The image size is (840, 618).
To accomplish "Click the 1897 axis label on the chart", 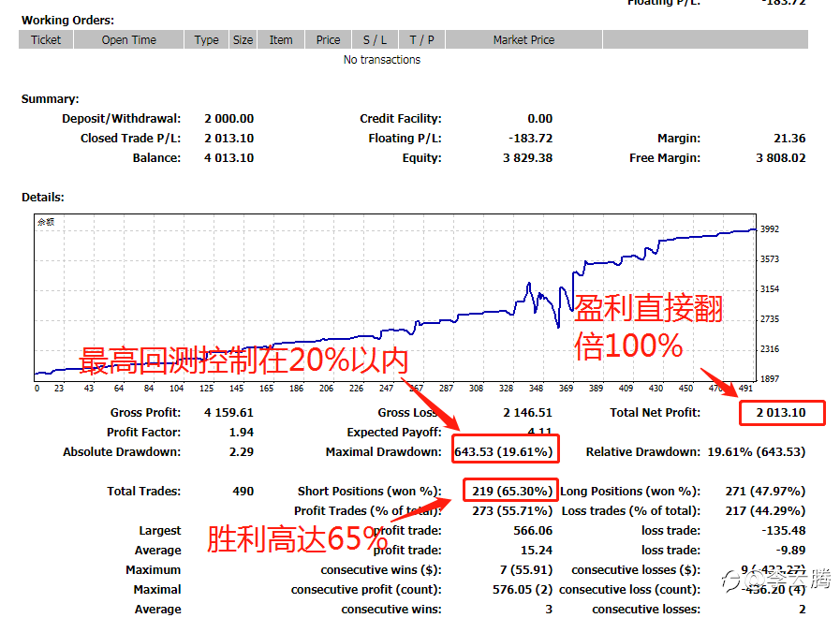I will 770,379.
